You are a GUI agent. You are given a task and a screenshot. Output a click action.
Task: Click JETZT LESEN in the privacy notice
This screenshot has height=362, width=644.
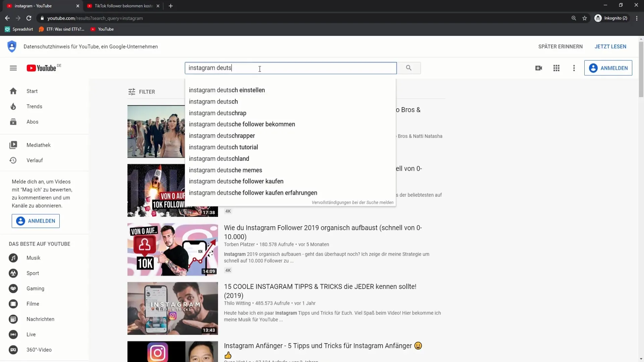pos(610,47)
